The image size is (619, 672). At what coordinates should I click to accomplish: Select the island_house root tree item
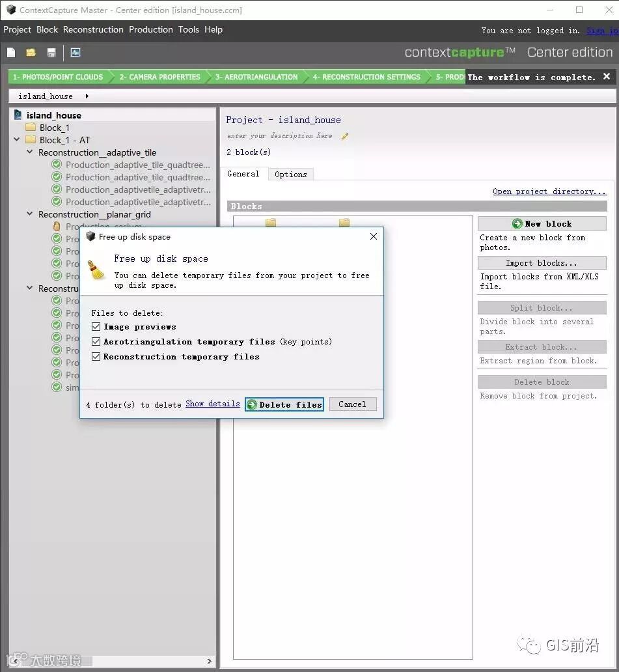click(x=53, y=115)
